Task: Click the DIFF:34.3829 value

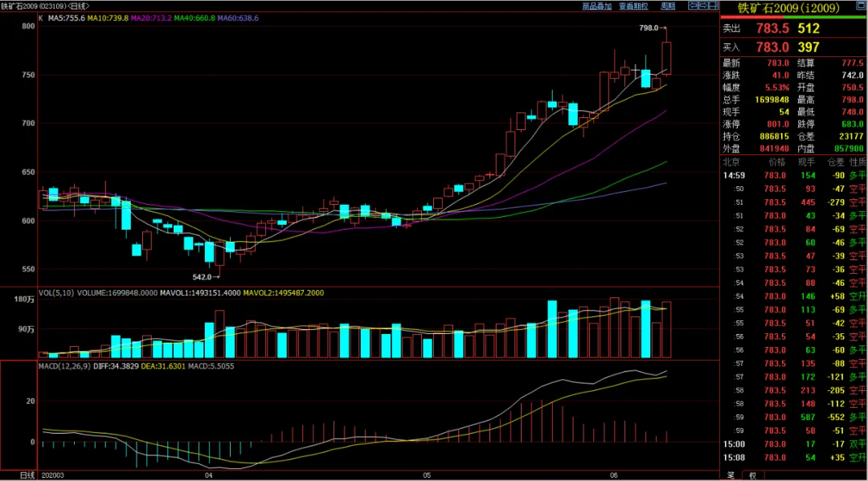Action: 116,366
